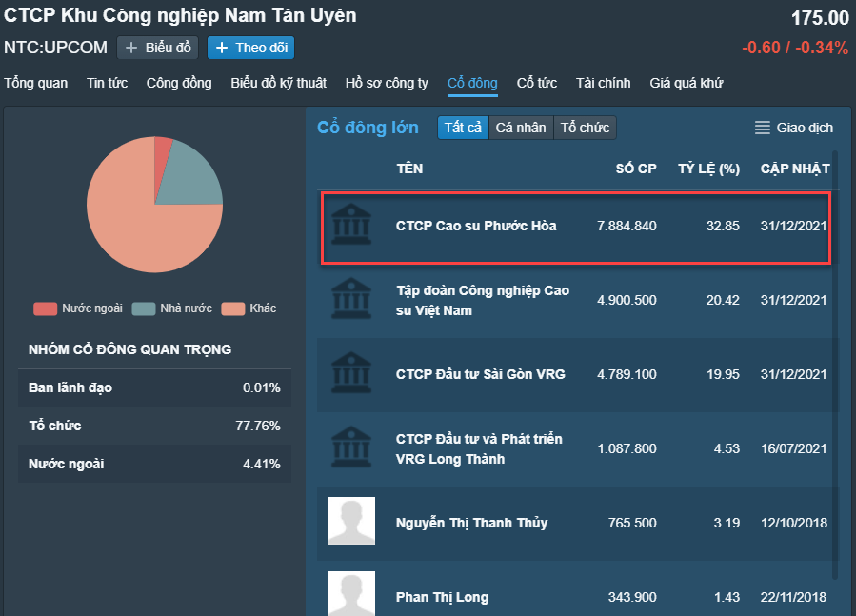Click the 4.789.100 share count
The width and height of the screenshot is (856, 616).
pyautogui.click(x=627, y=374)
